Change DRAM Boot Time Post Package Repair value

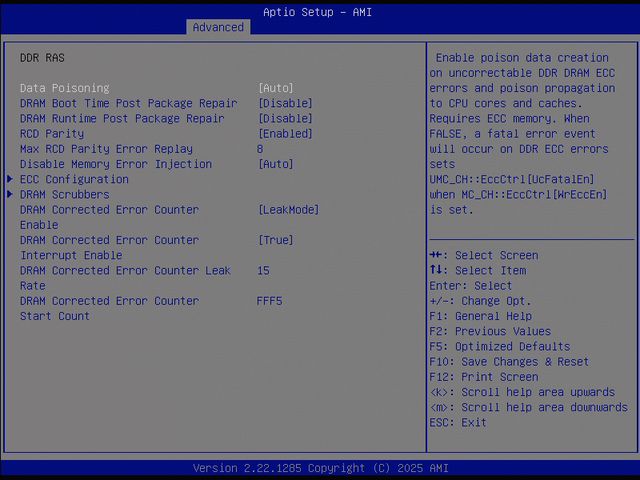coord(285,103)
